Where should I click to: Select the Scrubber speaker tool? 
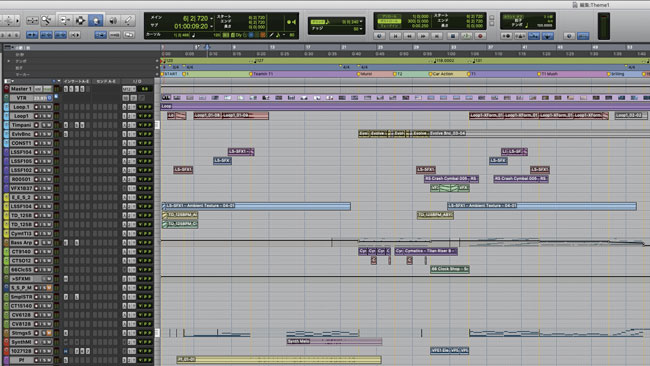113,20
